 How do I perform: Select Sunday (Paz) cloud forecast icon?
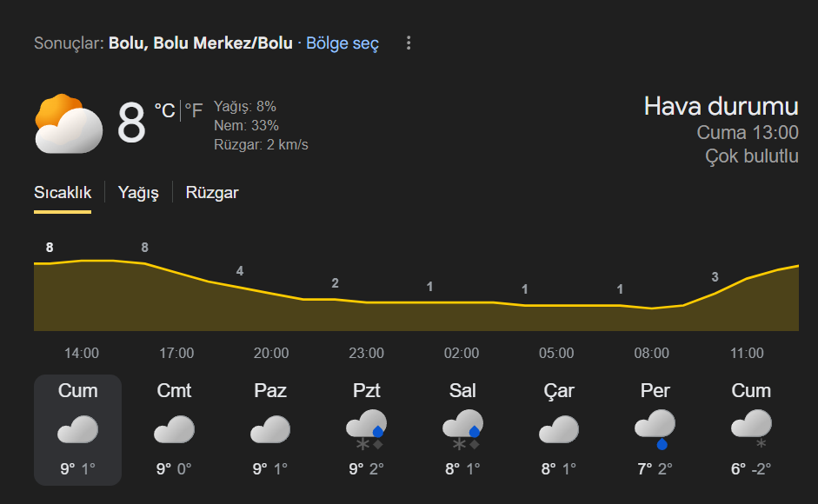point(270,429)
